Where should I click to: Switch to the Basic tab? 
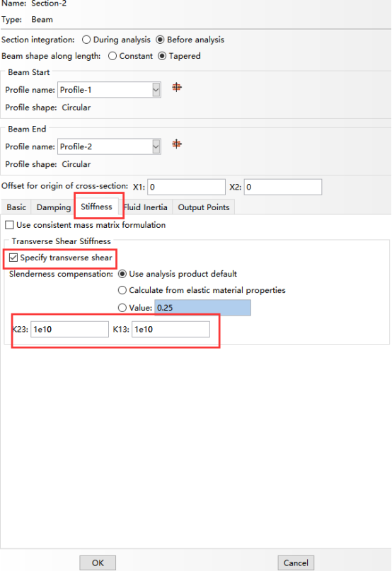16,207
